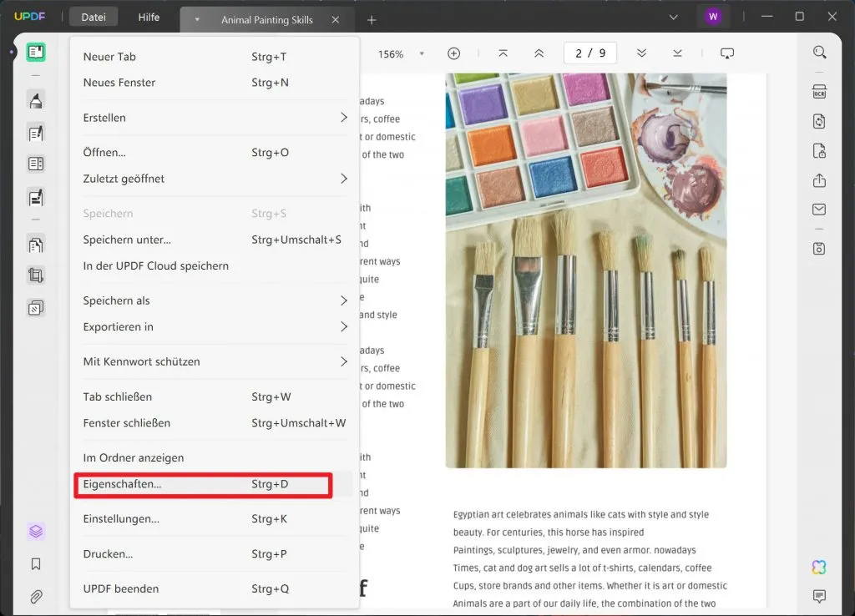Choose Fenster schließen from menu
This screenshot has width=855, height=616.
[x=215, y=423]
